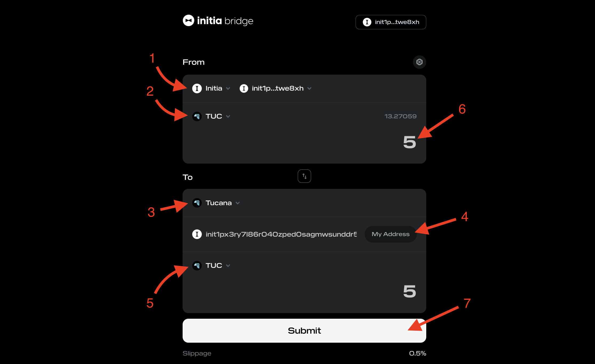Click the wallet address icon in To

(197, 234)
